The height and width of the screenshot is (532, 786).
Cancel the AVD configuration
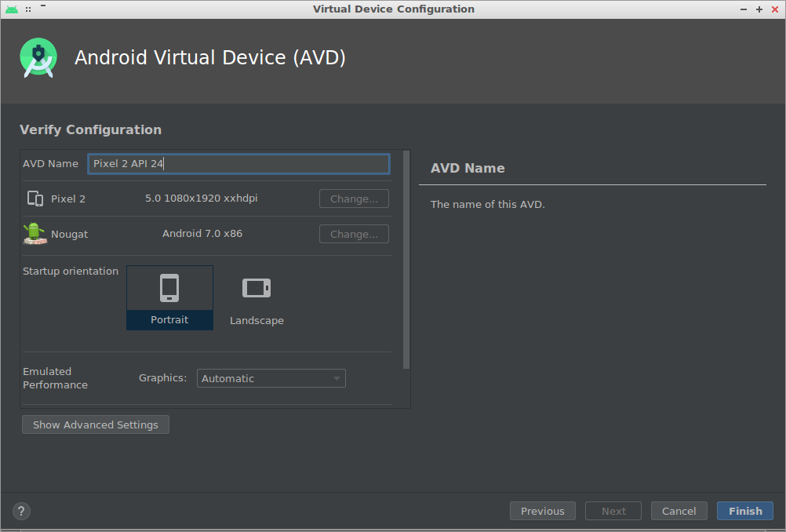pyautogui.click(x=679, y=511)
